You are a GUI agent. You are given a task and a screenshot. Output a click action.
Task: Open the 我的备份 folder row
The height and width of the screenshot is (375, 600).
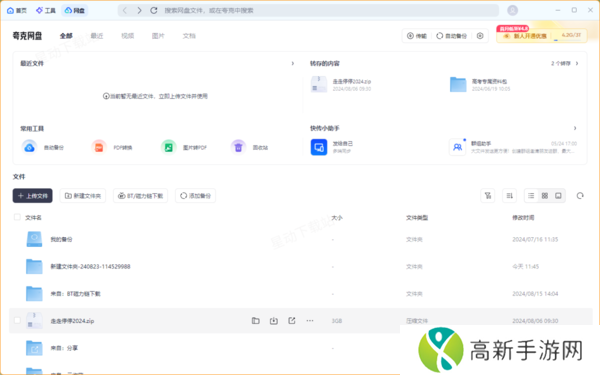[301, 239]
